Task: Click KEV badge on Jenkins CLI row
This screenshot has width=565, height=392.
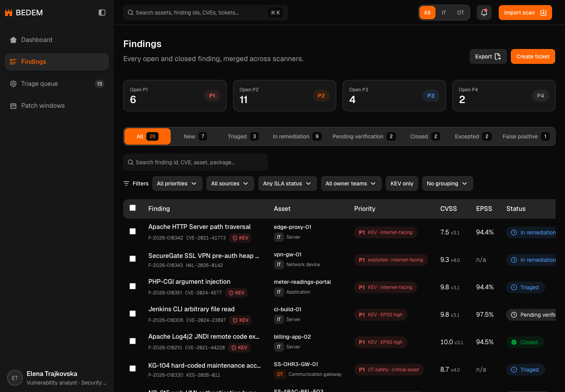Action: click(x=241, y=320)
